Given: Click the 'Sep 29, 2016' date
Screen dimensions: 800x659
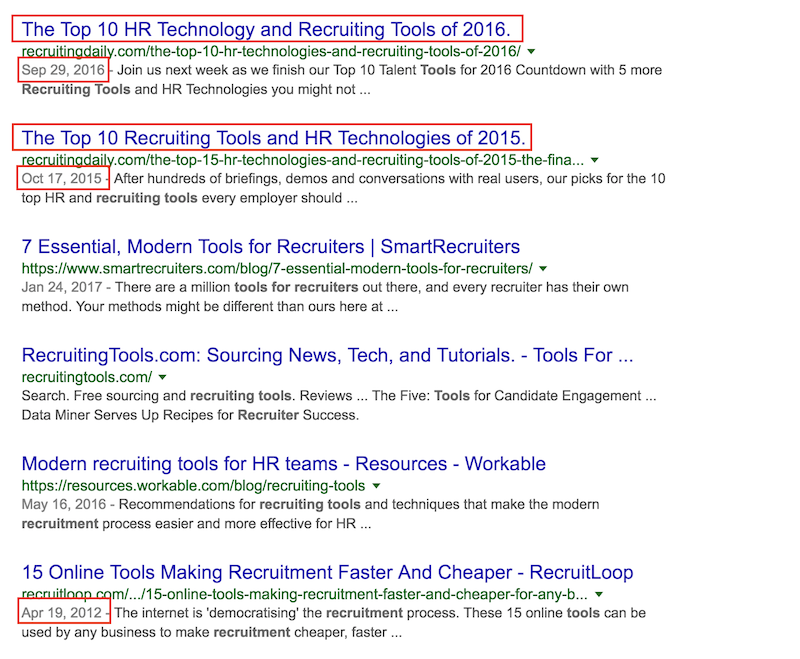Looking at the screenshot, I should [x=63, y=70].
